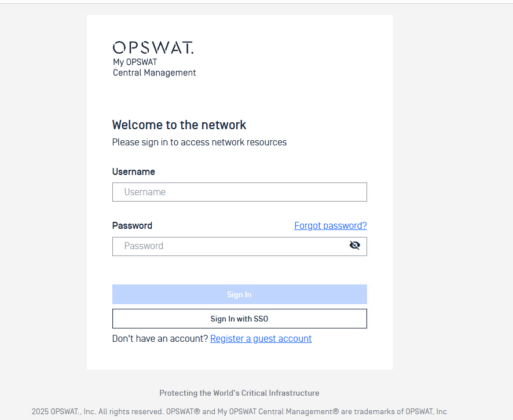Click empty gray background beside login card
The image size is (513, 420).
click(x=452, y=174)
